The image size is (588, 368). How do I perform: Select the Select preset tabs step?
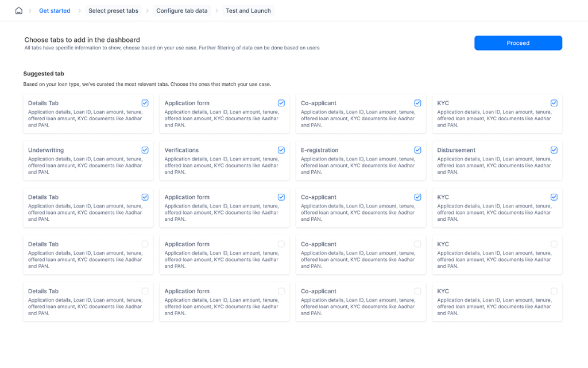pos(113,10)
